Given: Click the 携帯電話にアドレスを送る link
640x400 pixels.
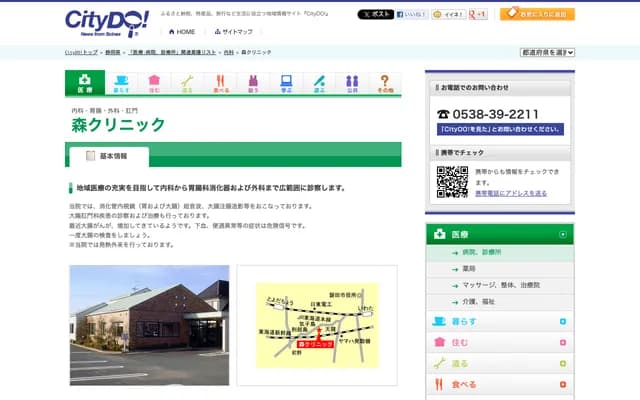Looking at the screenshot, I should click(511, 193).
